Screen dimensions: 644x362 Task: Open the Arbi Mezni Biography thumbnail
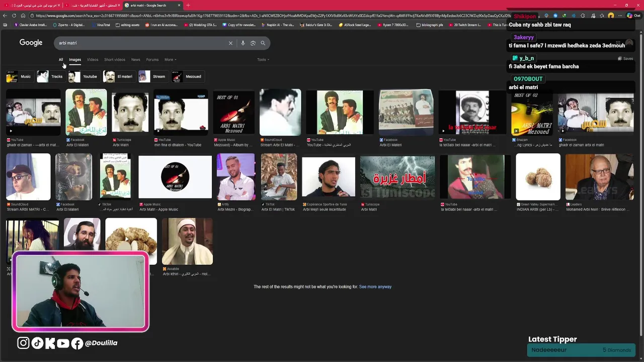tap(236, 177)
